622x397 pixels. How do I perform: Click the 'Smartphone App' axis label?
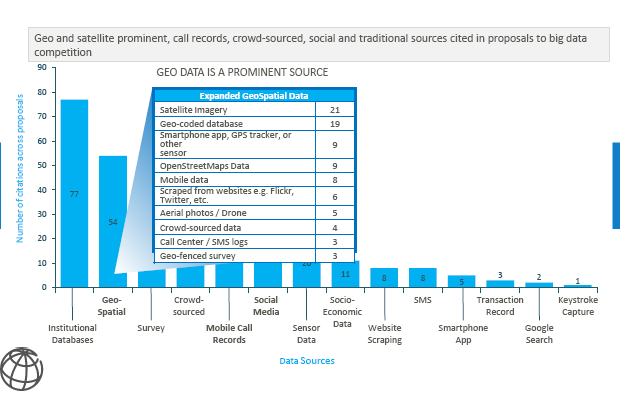463,334
